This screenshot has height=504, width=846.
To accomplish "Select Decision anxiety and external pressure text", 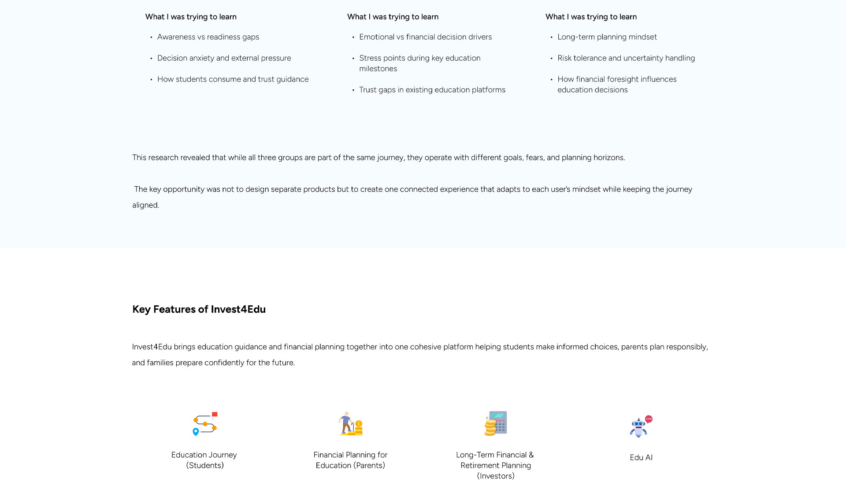I will pos(224,58).
